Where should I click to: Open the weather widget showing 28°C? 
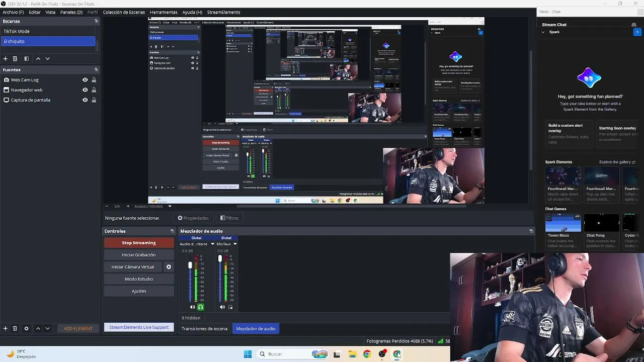22,354
